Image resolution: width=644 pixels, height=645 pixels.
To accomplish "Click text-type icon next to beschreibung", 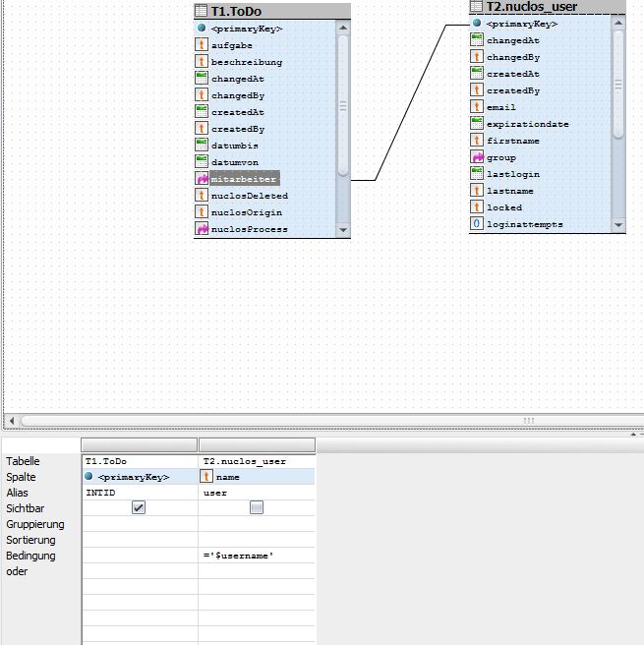I will tap(202, 61).
